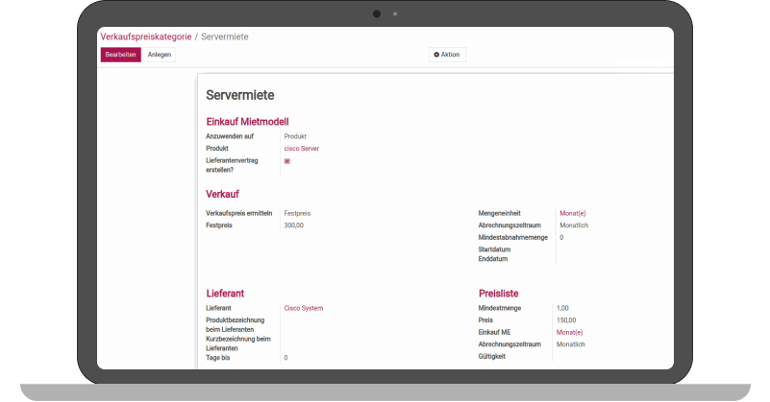Click the Anwenden auf value Produkt
770x402 pixels.
pos(295,136)
